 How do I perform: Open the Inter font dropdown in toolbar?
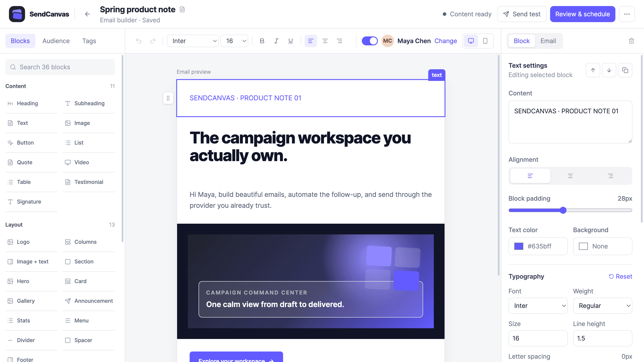[193, 41]
